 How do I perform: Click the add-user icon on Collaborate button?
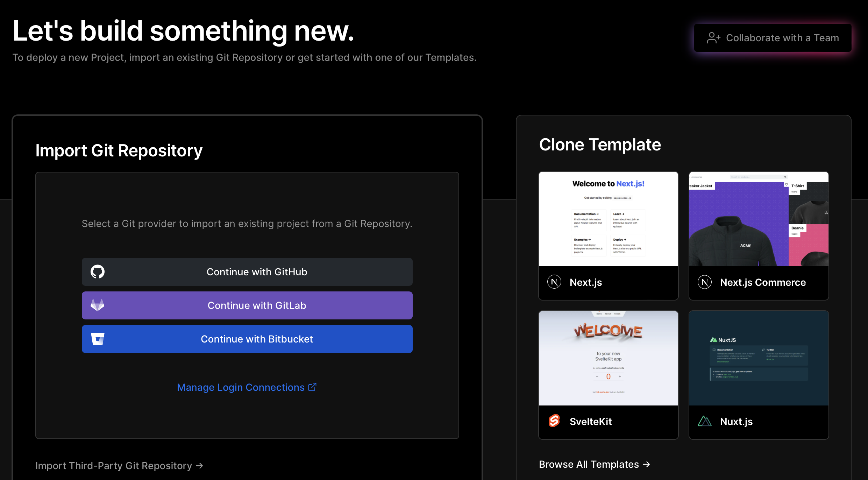713,38
